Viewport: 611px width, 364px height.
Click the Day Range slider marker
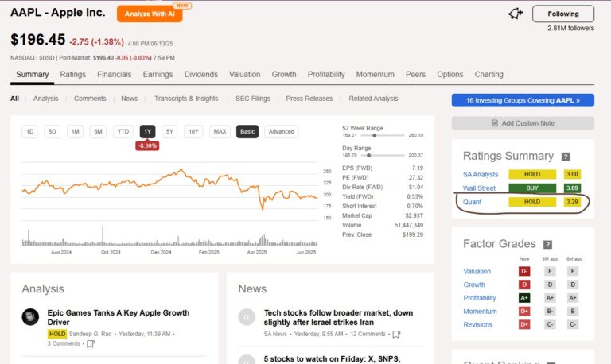[368, 155]
